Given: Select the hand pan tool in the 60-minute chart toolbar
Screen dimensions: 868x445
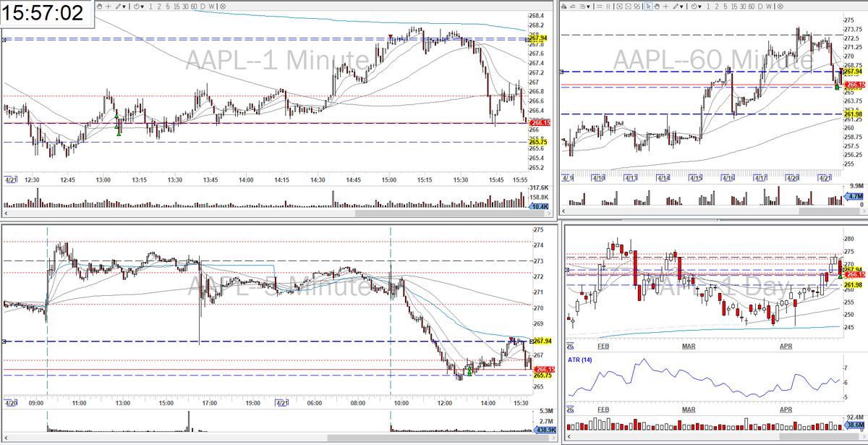Looking at the screenshot, I should pyautogui.click(x=657, y=7).
